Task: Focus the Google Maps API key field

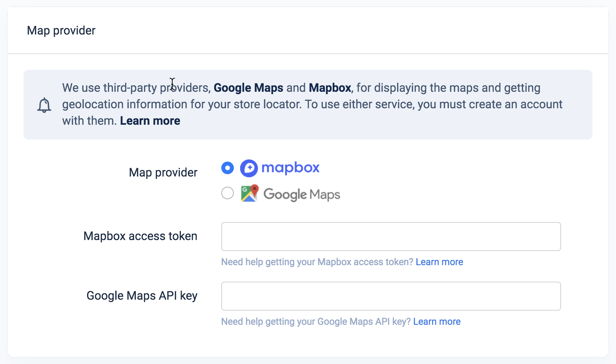Action: pos(391,296)
